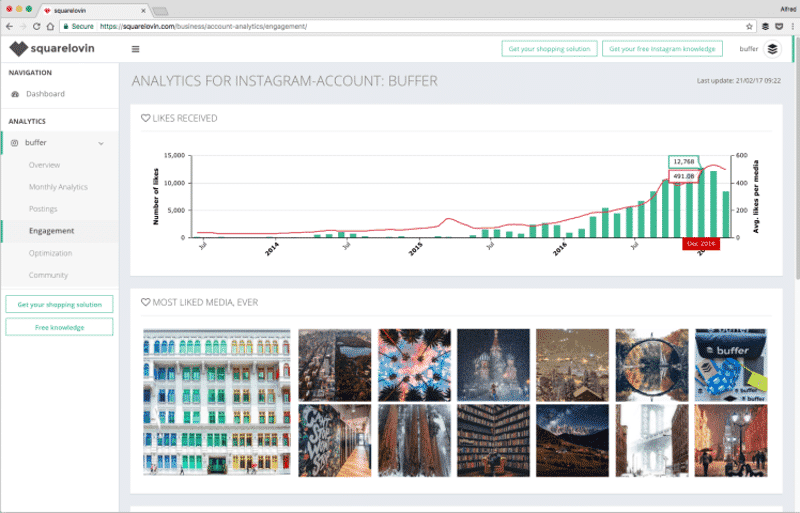Click the 2015 x-axis label
This screenshot has height=513, width=800.
pyautogui.click(x=416, y=249)
